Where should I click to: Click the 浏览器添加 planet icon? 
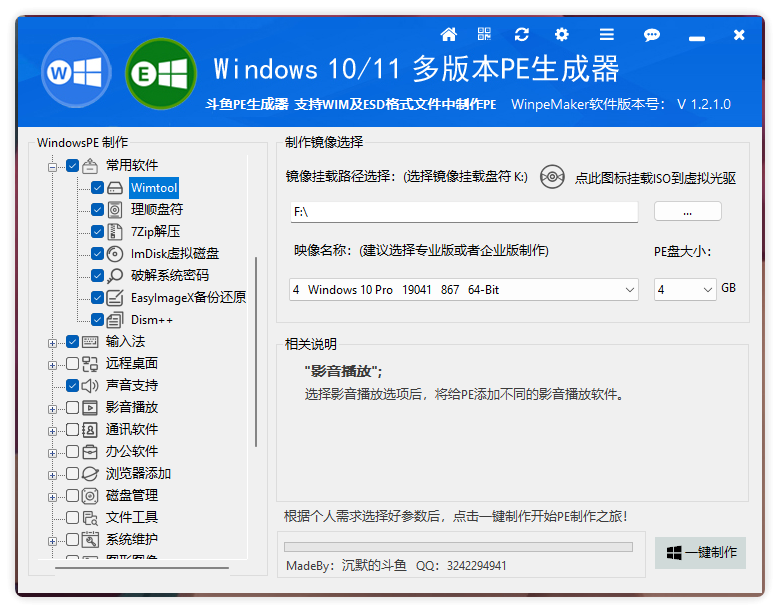[x=90, y=474]
